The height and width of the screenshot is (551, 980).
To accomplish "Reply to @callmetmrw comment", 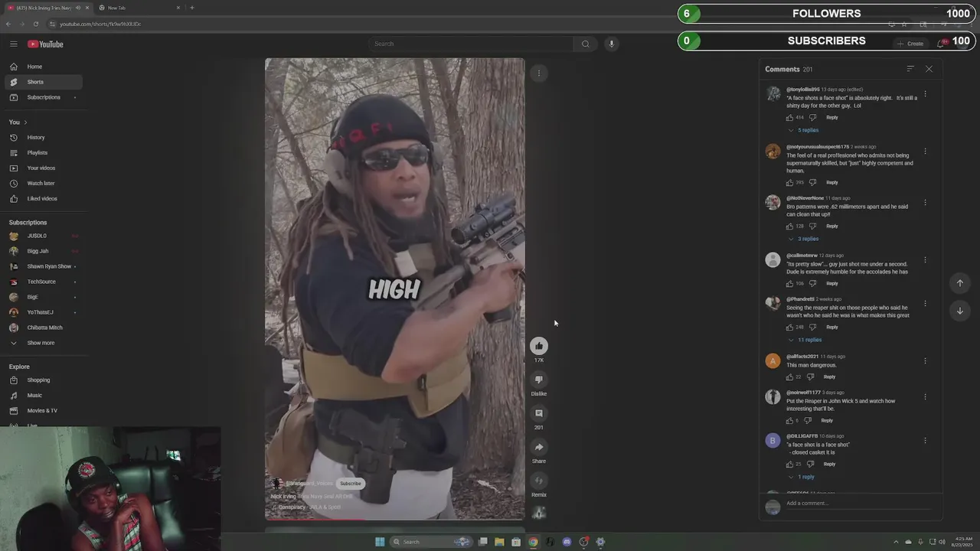I will tap(832, 283).
